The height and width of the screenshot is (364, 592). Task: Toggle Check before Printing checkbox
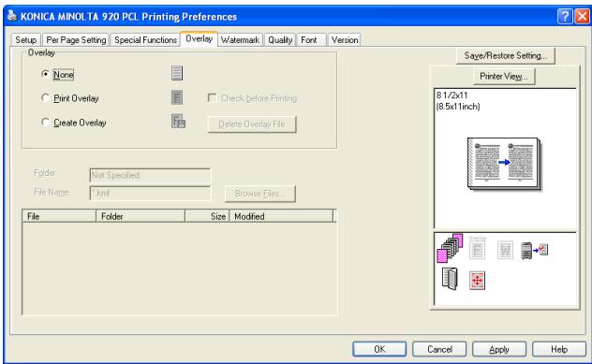tap(213, 98)
